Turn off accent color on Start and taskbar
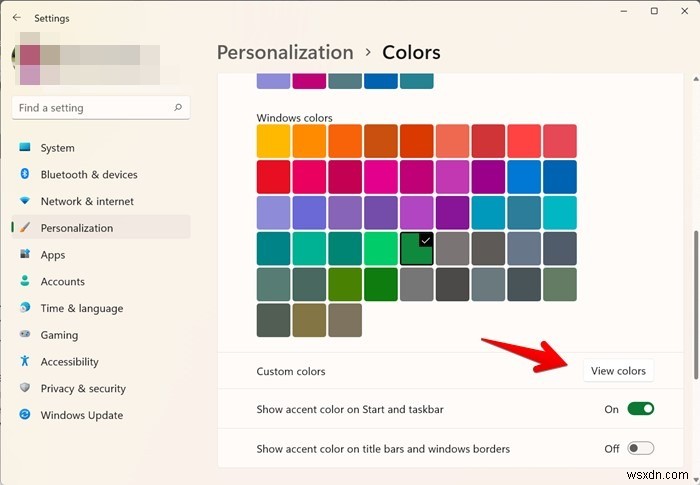This screenshot has width=700, height=485. click(x=640, y=409)
